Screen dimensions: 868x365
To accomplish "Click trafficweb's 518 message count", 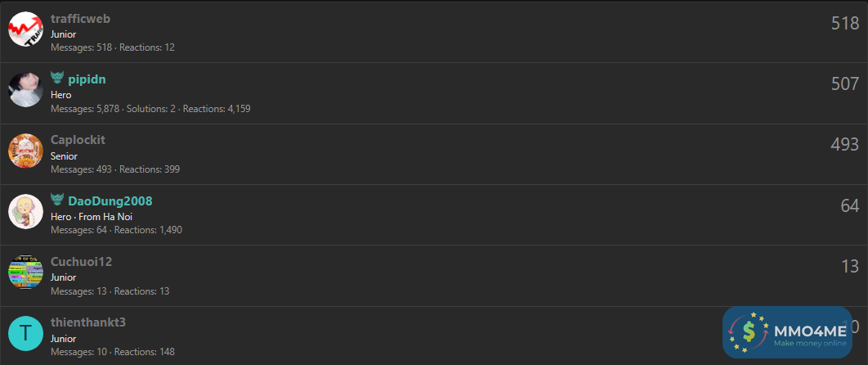I will tap(844, 23).
